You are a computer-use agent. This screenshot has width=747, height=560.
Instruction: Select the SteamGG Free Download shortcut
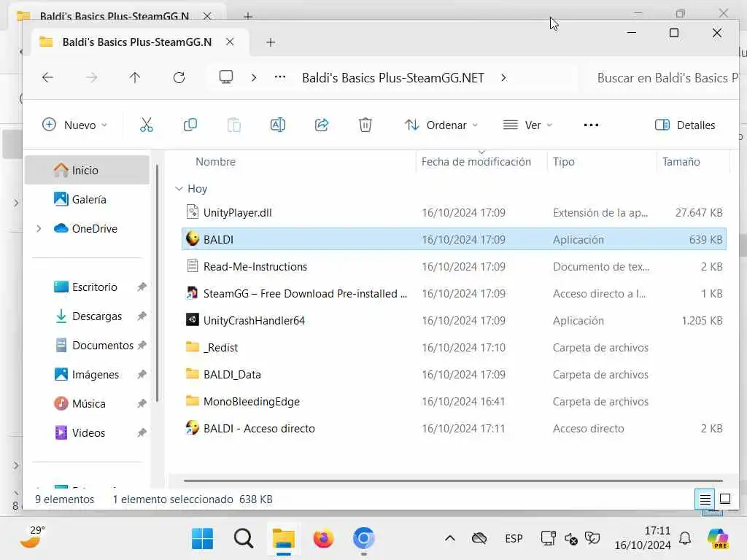click(454, 293)
